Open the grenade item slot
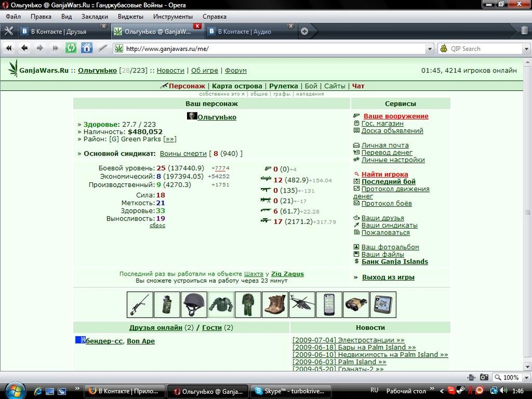This screenshot has width=532, height=399. tap(166, 305)
